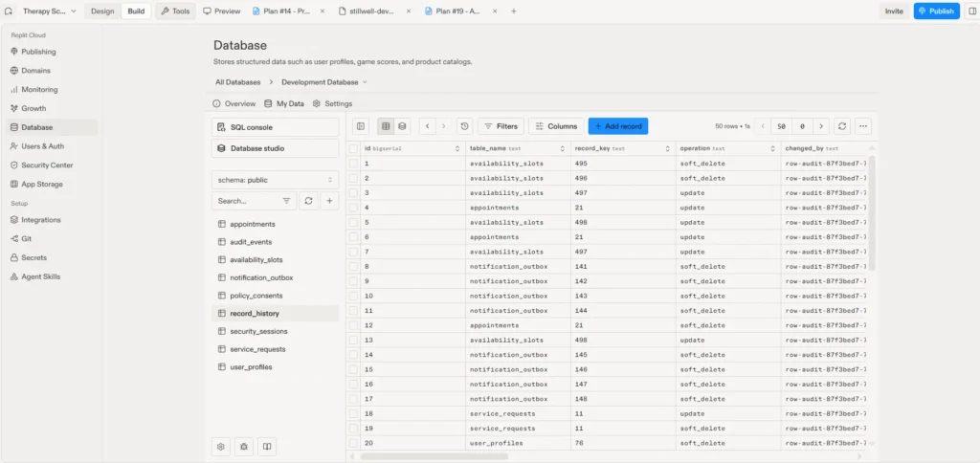Click the Publish button
This screenshot has width=980, height=463.
click(936, 11)
